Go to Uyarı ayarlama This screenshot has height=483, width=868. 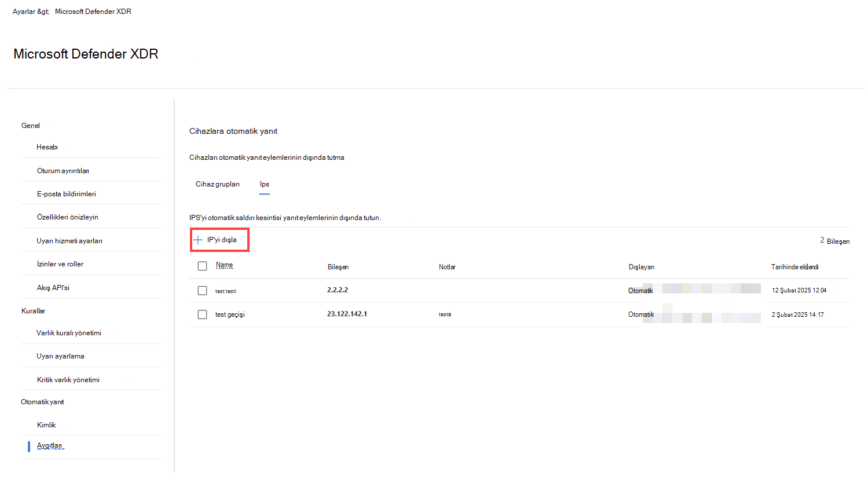(x=61, y=356)
